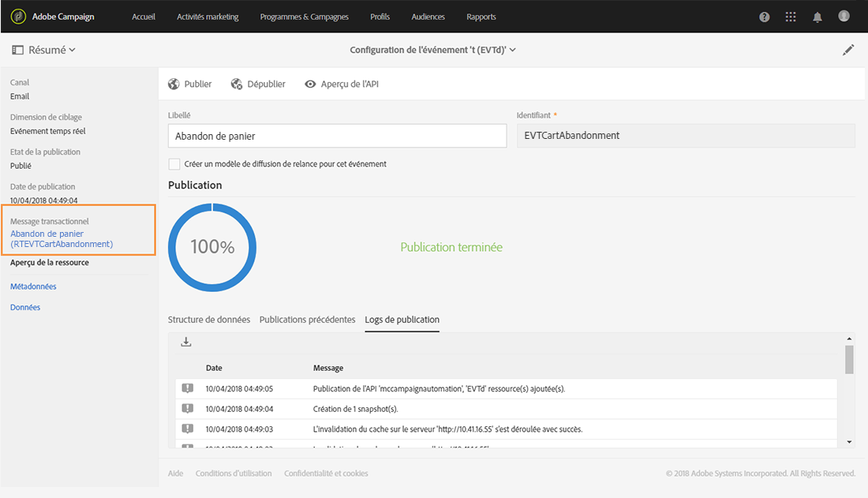Click the logs scroll down arrow
Viewport: 868px width, 498px height.
(x=849, y=442)
